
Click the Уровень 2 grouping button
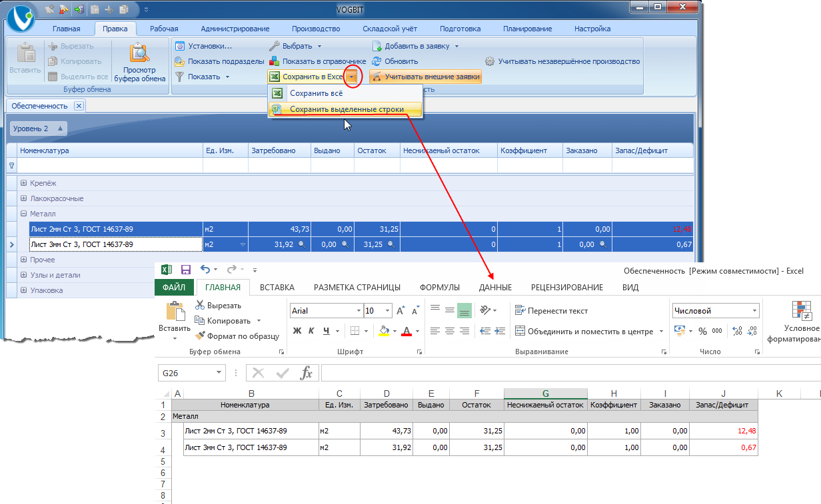click(39, 128)
